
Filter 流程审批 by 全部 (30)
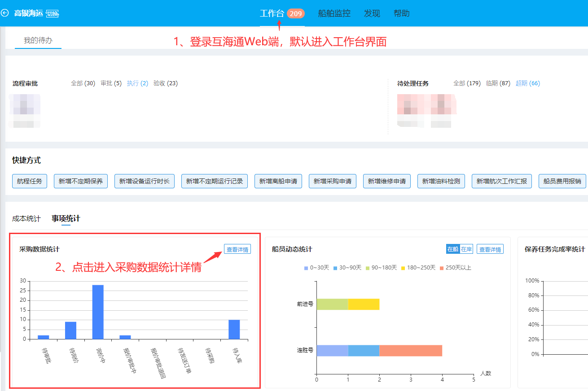(x=83, y=83)
